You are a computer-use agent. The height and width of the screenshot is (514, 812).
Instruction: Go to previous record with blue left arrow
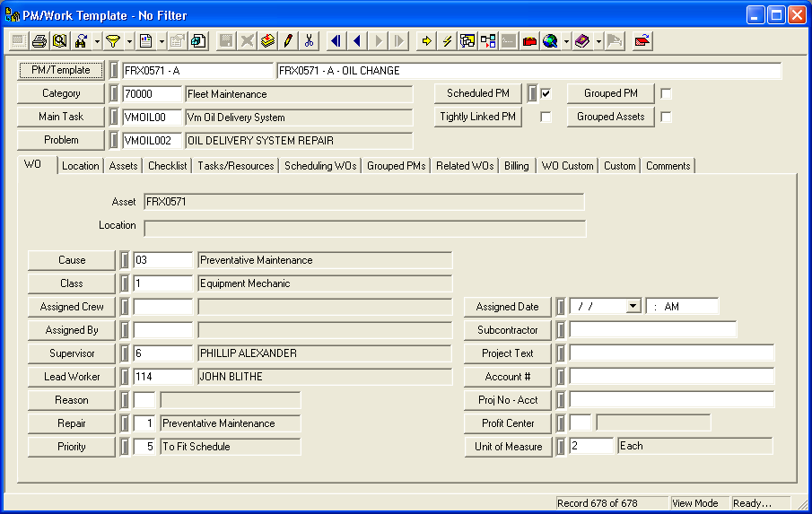tap(357, 41)
